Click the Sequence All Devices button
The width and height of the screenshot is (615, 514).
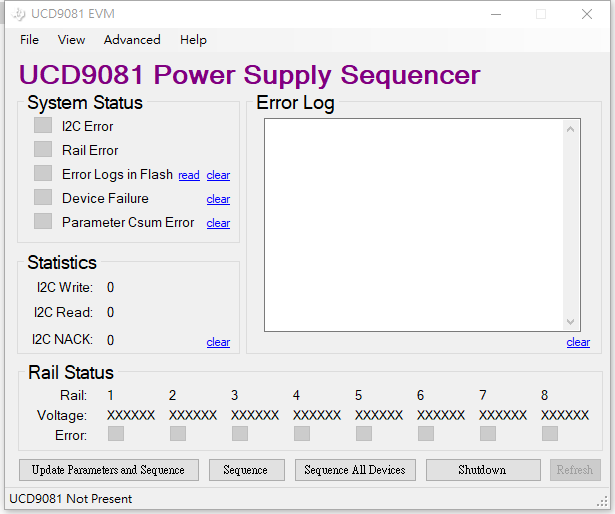(355, 470)
